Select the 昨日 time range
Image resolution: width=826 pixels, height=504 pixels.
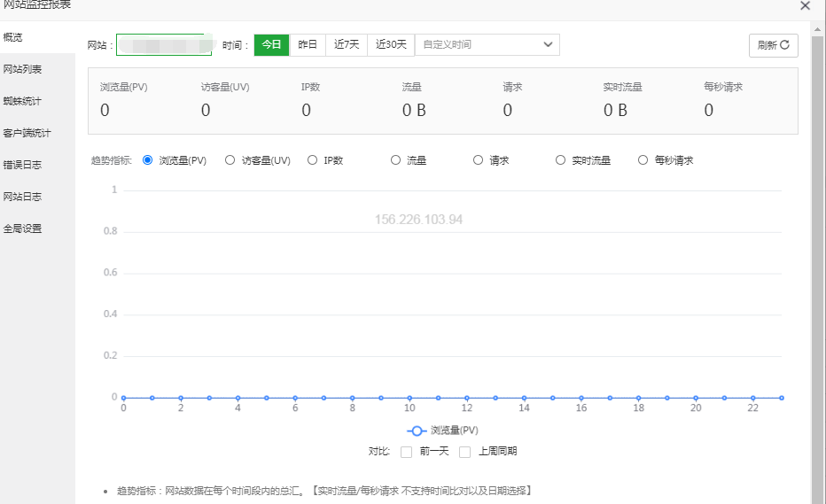tap(308, 45)
